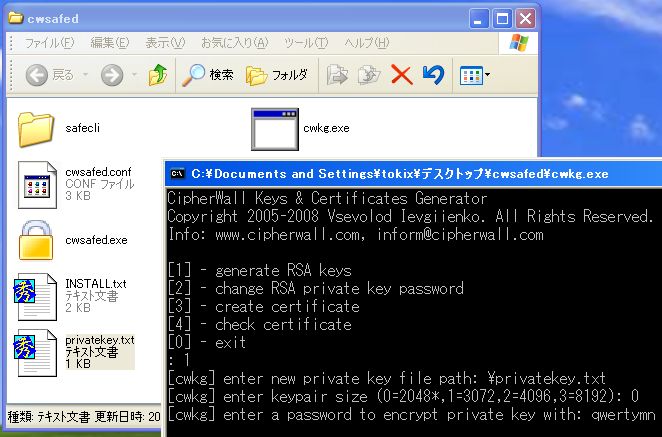662x437 pixels.
Task: Open the 編集(E) menu
Action: pyautogui.click(x=110, y=43)
